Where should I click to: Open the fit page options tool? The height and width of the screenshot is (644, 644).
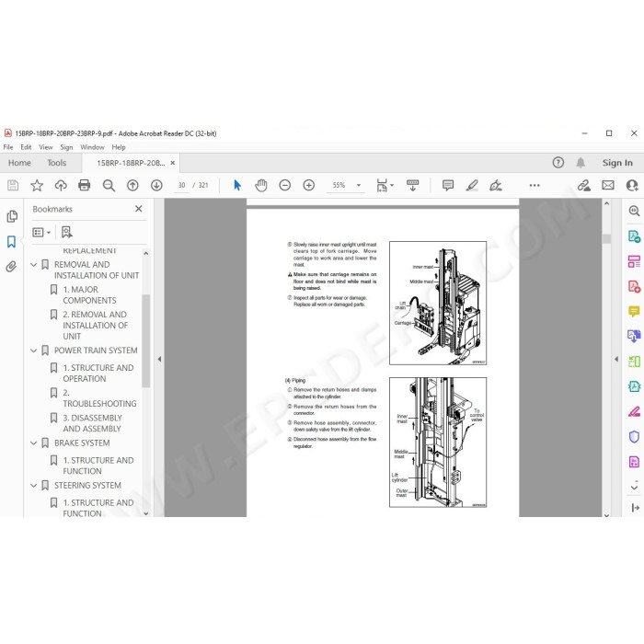pos(385,185)
